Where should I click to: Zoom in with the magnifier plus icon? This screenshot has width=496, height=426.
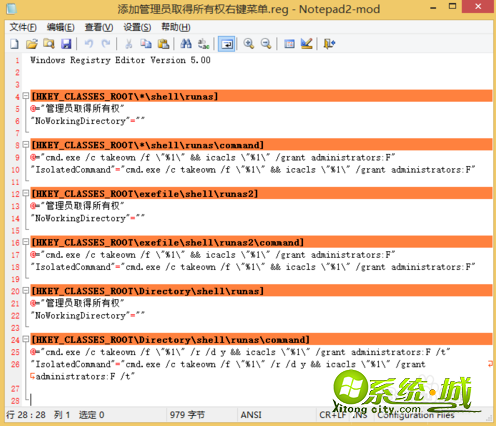(x=249, y=44)
